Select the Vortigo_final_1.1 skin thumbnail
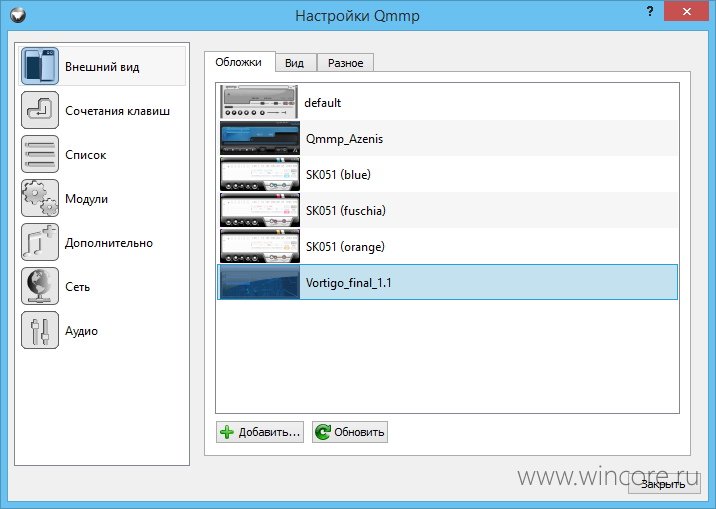Image resolution: width=716 pixels, height=509 pixels. (259, 282)
